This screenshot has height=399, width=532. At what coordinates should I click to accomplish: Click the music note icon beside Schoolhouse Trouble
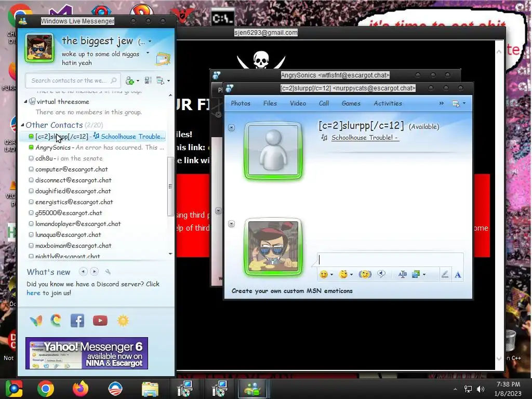pos(324,137)
